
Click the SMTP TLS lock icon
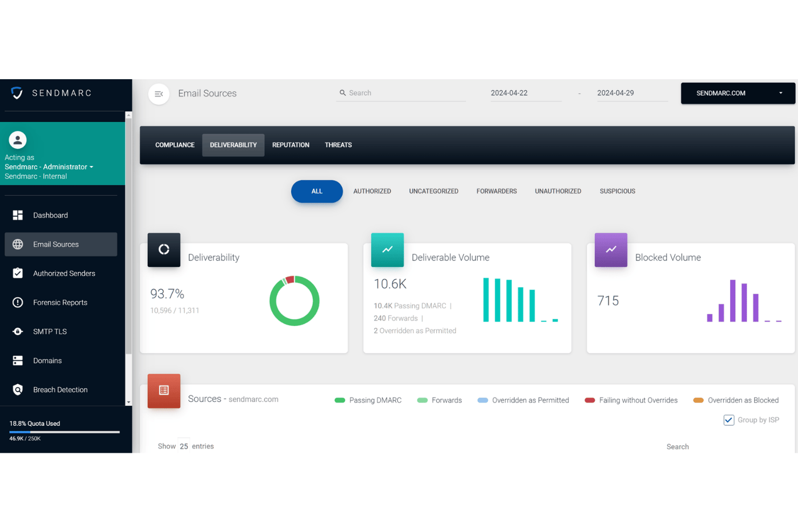[x=18, y=331]
